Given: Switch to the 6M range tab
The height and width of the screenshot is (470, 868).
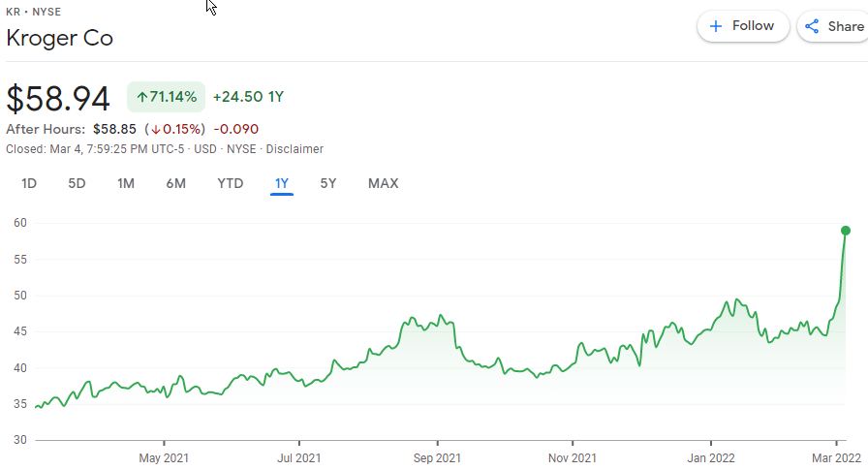Looking at the screenshot, I should 175,183.
